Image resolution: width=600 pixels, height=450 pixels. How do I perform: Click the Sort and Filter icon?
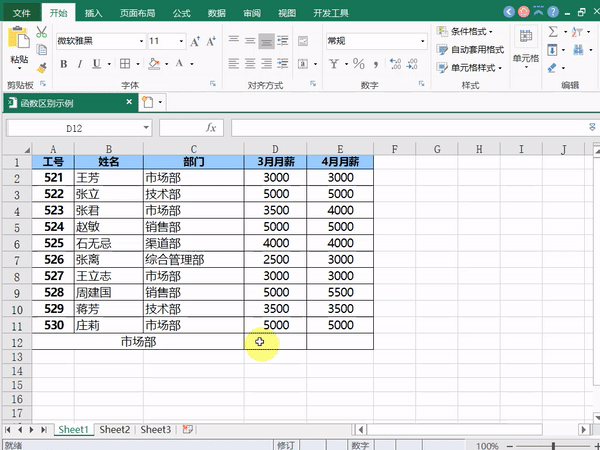(x=577, y=32)
